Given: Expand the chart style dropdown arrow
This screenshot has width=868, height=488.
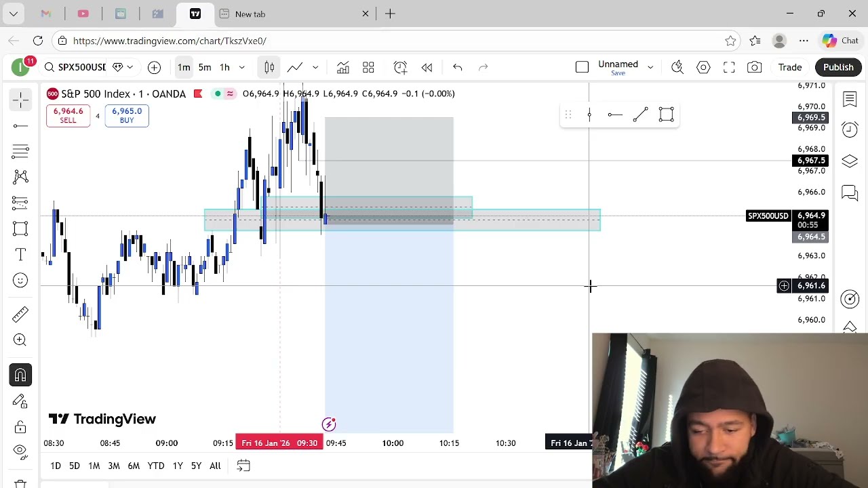Looking at the screenshot, I should 315,67.
